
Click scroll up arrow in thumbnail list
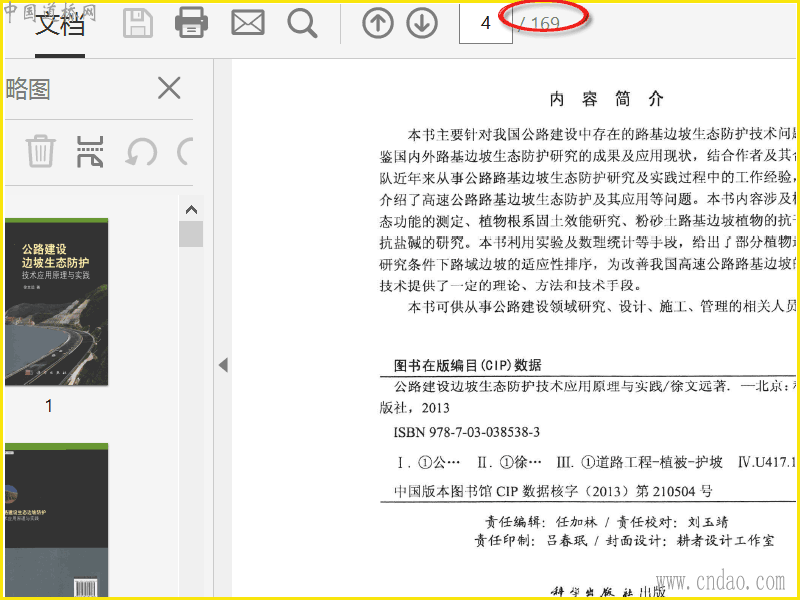(191, 209)
